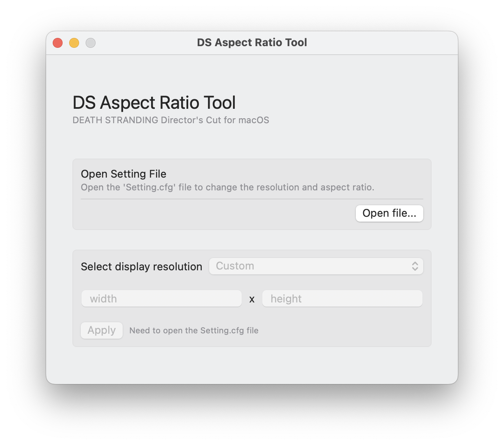Click the Apply button

[x=102, y=330]
